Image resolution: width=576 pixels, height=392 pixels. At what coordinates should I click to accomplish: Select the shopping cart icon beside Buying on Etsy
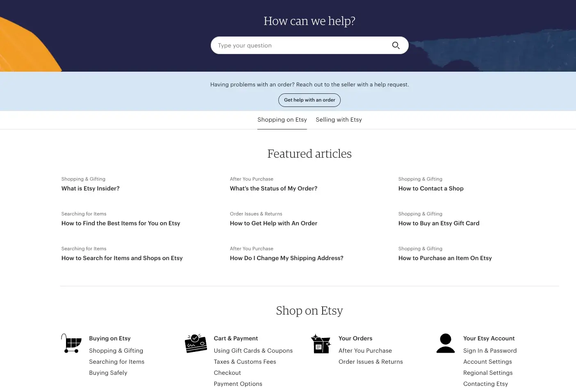[x=71, y=343]
